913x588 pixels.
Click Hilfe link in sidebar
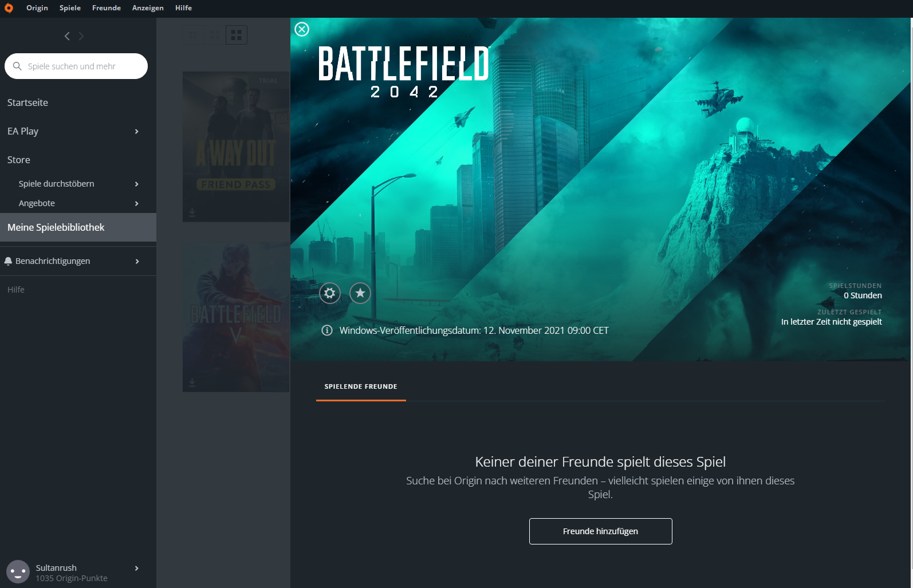click(x=16, y=290)
